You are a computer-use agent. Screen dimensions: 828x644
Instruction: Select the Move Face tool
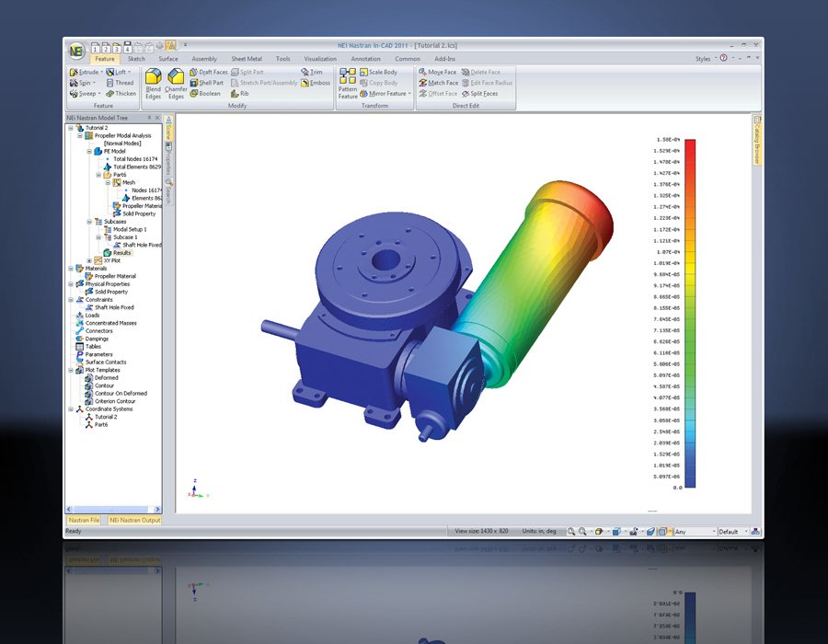pyautogui.click(x=437, y=72)
